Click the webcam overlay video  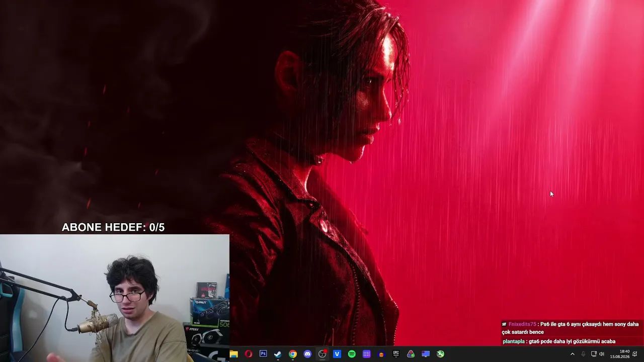115,298
